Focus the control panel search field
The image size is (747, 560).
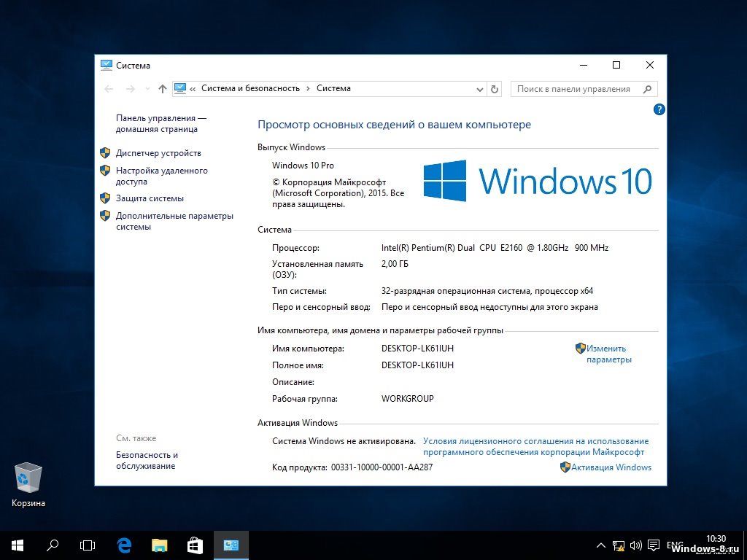[584, 89]
